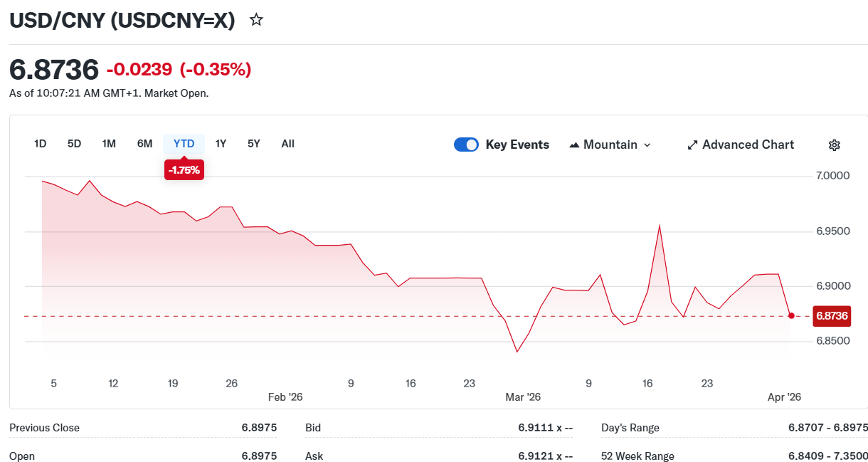Image resolution: width=868 pixels, height=462 pixels.
Task: Click the -1.75% YTD change badge
Action: tap(184, 171)
